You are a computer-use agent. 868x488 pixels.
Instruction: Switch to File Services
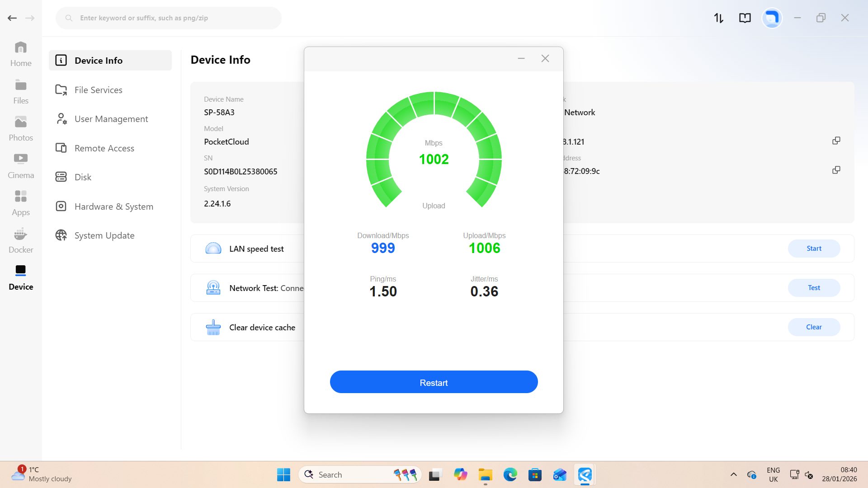(98, 89)
